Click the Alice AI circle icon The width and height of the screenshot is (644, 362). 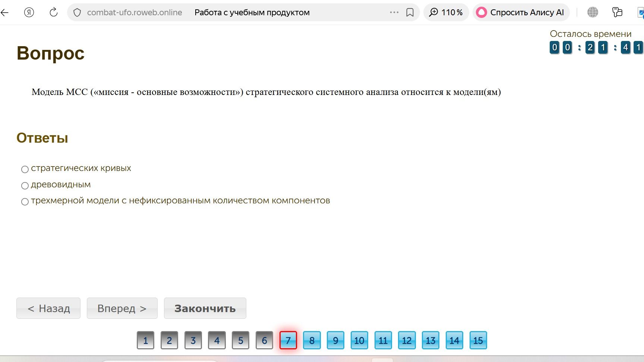pyautogui.click(x=482, y=12)
